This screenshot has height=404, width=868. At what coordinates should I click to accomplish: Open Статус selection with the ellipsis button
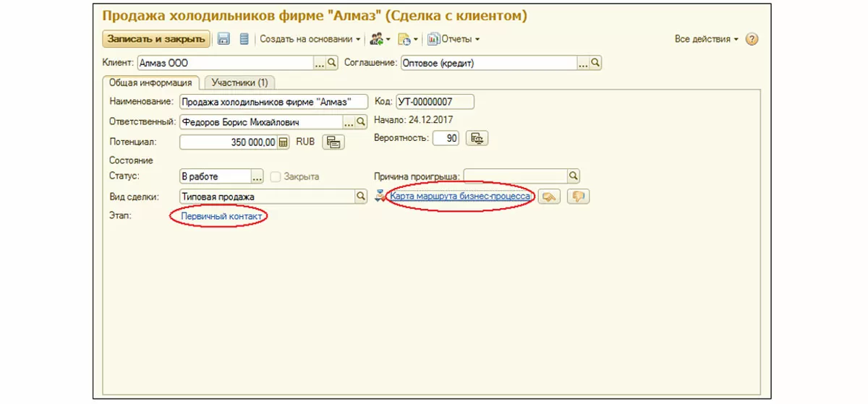(x=257, y=176)
